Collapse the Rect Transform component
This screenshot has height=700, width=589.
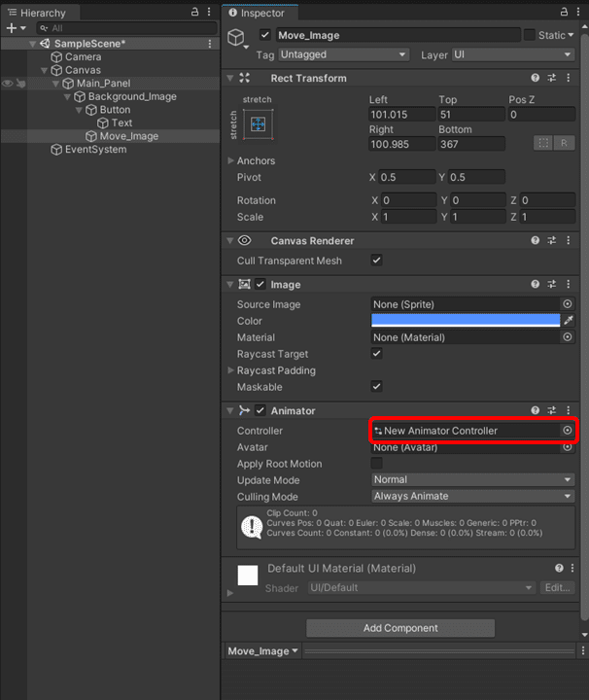pyautogui.click(x=230, y=78)
